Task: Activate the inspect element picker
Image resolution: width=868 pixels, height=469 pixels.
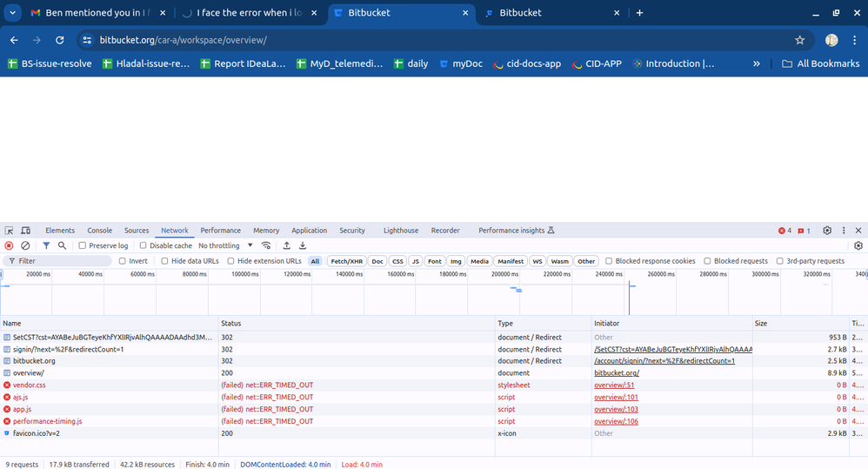Action: click(9, 231)
